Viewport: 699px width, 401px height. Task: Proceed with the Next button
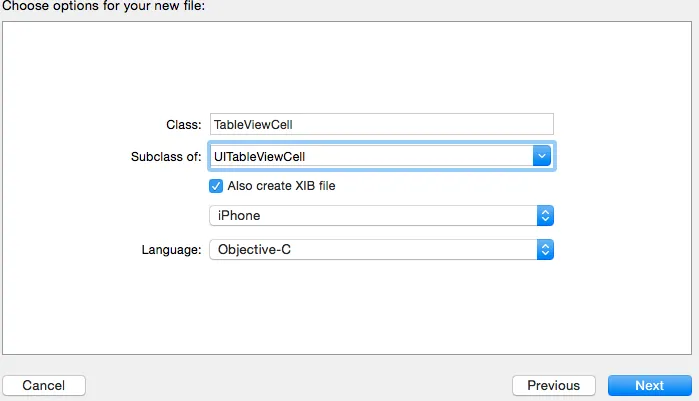pos(649,385)
